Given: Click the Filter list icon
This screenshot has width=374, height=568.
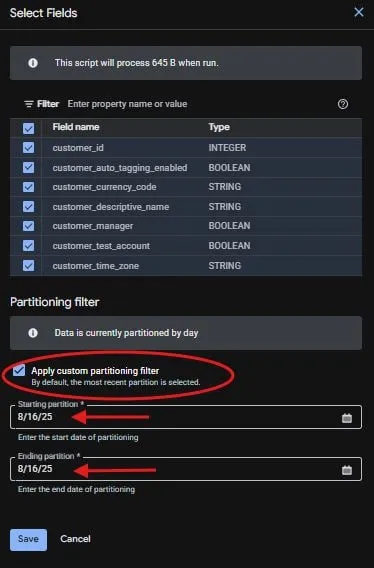Looking at the screenshot, I should 28,104.
